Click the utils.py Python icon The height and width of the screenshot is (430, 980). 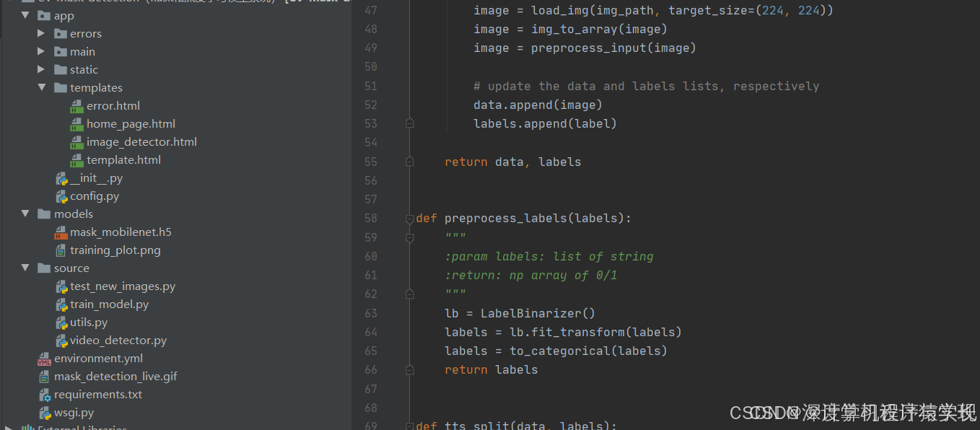62,322
